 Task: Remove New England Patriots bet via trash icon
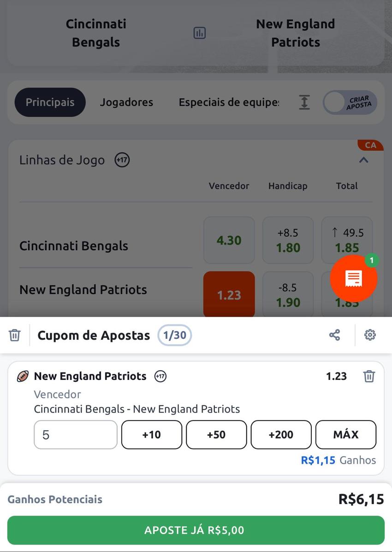(x=369, y=376)
